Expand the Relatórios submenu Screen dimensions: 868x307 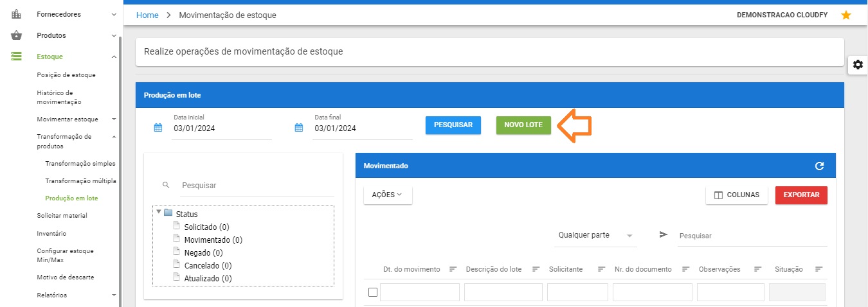pos(114,295)
